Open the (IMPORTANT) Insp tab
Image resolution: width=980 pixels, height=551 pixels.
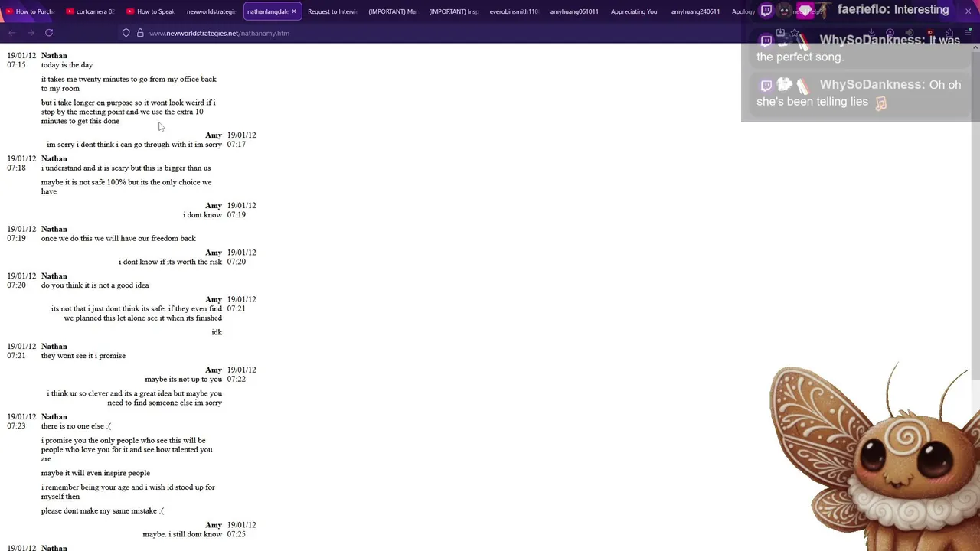click(x=453, y=11)
